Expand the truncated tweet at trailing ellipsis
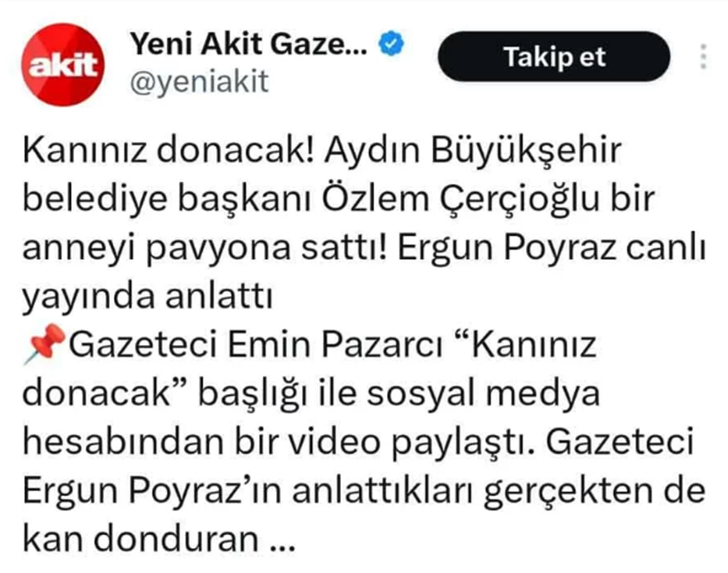The height and width of the screenshot is (573, 728). pos(281,538)
